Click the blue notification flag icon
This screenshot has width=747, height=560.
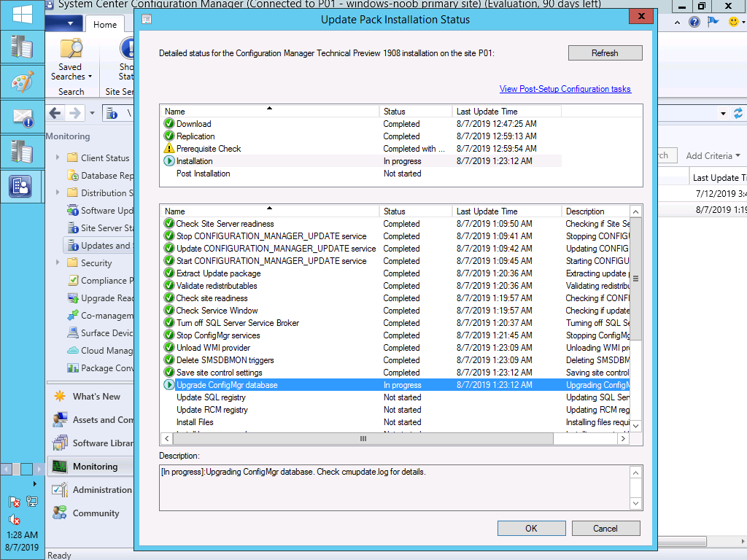pyautogui.click(x=713, y=22)
